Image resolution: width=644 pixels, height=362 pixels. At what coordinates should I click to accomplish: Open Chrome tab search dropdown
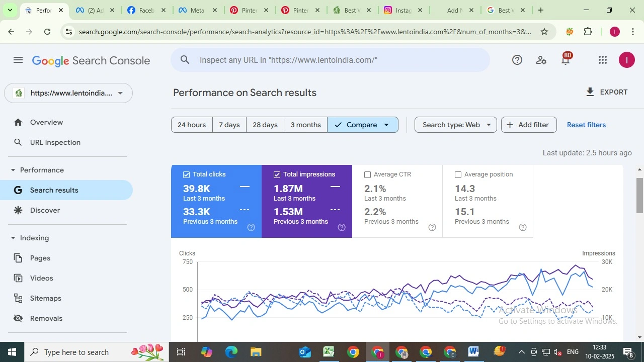point(10,10)
